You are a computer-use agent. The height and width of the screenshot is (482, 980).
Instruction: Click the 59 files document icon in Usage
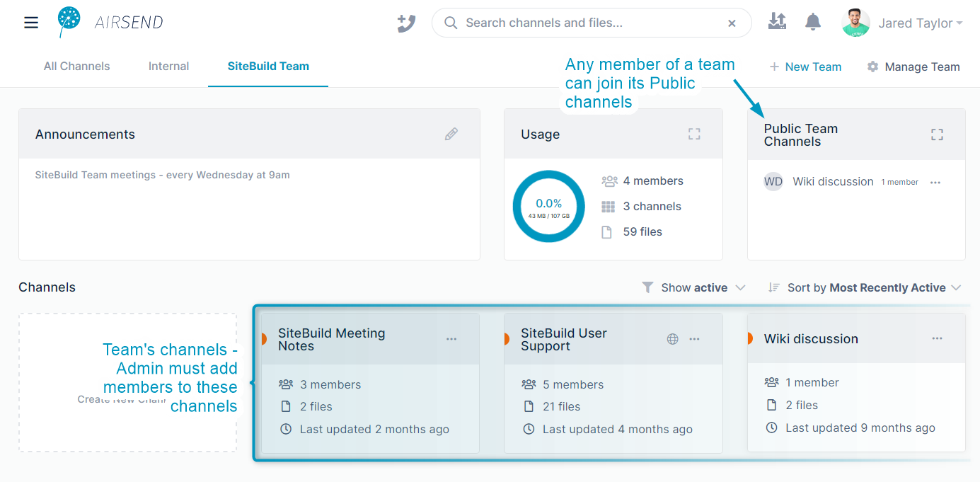pos(606,232)
